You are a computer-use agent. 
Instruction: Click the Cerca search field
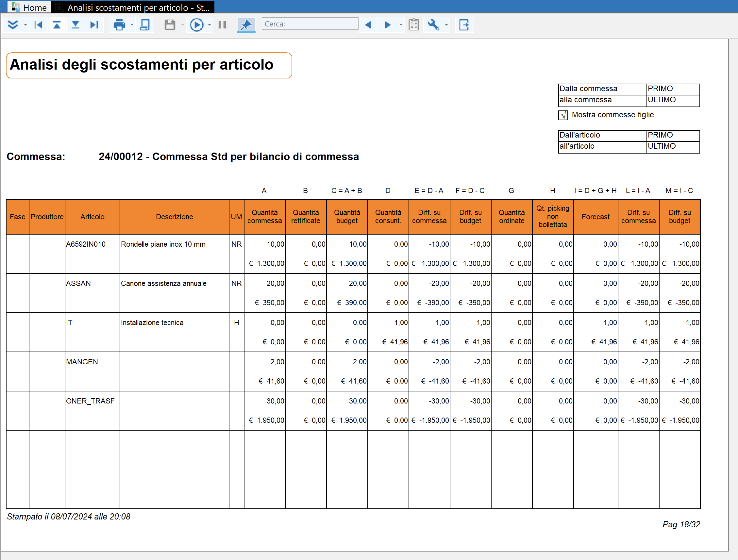310,24
